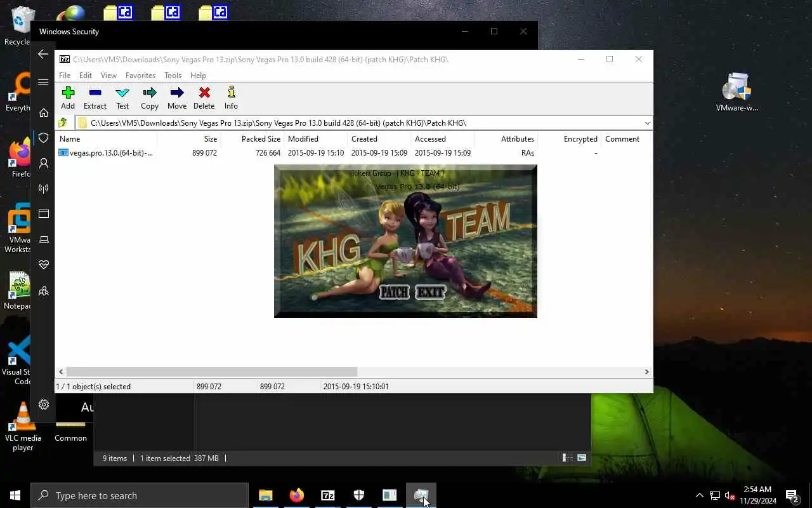This screenshot has height=508, width=812.
Task: Click the horizontal scrollbar thumb in 7-Zip
Action: tap(212, 372)
